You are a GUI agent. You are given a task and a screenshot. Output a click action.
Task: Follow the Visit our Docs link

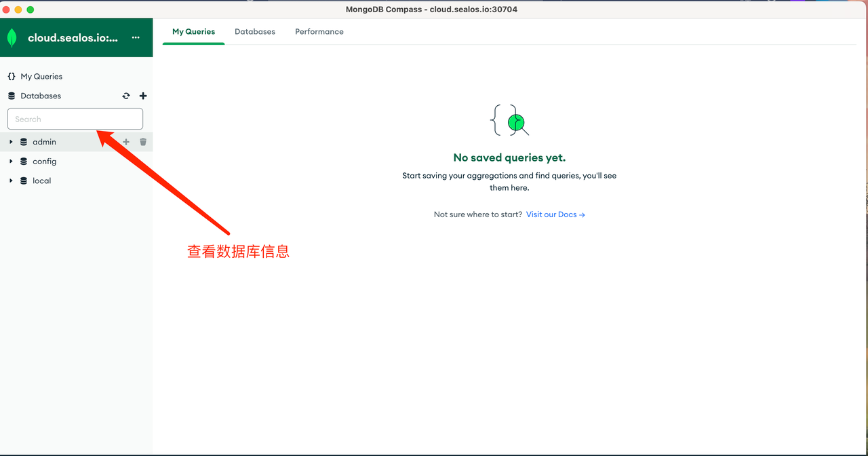[x=555, y=214]
